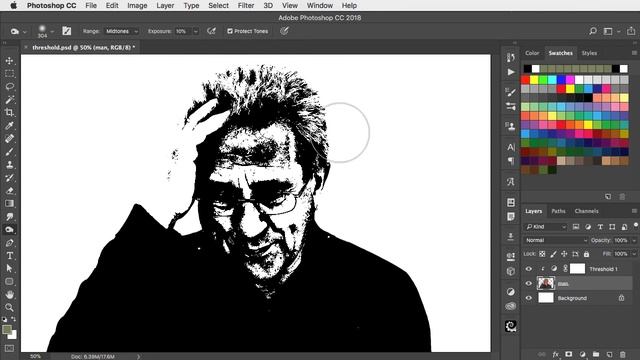This screenshot has width=640, height=360.
Task: Open the brush settings panel button
Action: click(x=67, y=31)
